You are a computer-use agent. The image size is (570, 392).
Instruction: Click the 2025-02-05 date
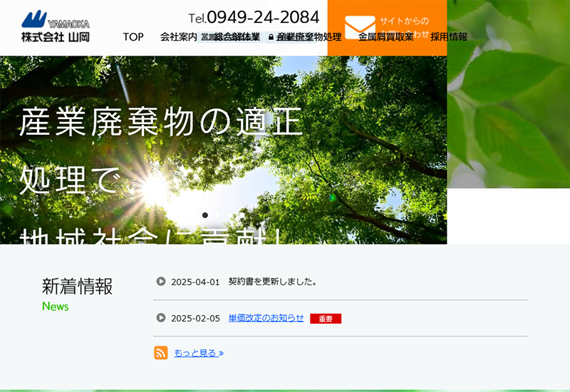(195, 319)
